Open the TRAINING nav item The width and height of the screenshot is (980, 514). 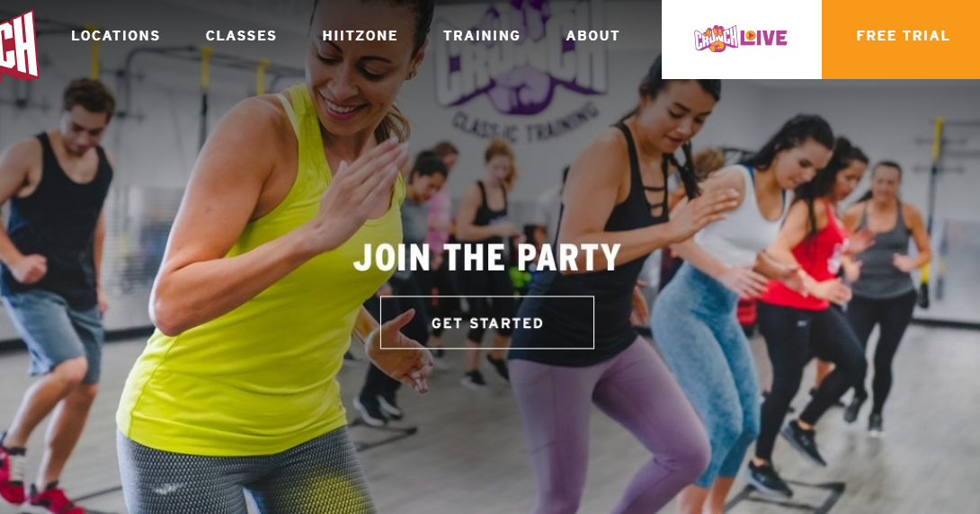tap(482, 36)
